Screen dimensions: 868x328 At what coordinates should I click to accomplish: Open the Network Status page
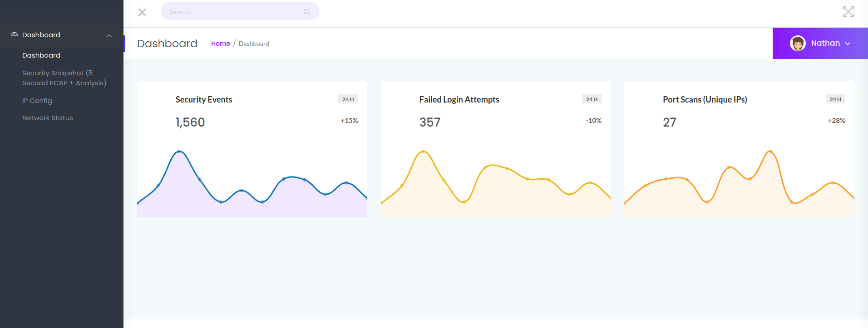tap(48, 118)
